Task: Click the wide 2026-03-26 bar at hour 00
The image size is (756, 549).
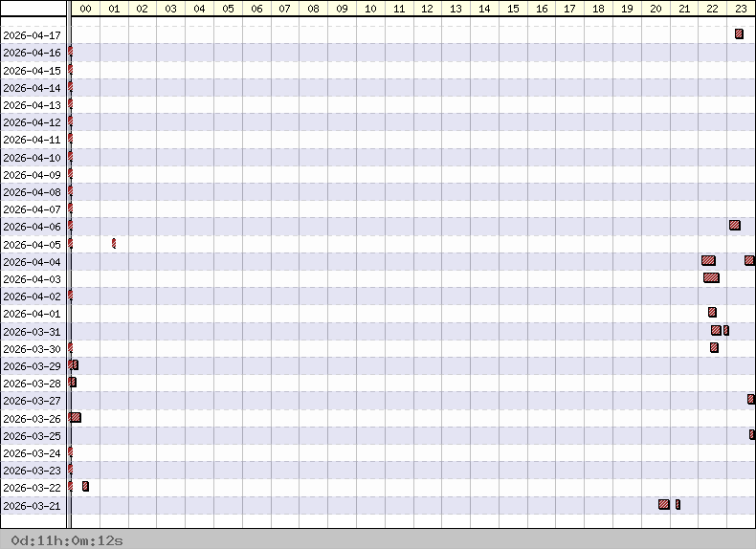Action: coord(76,417)
